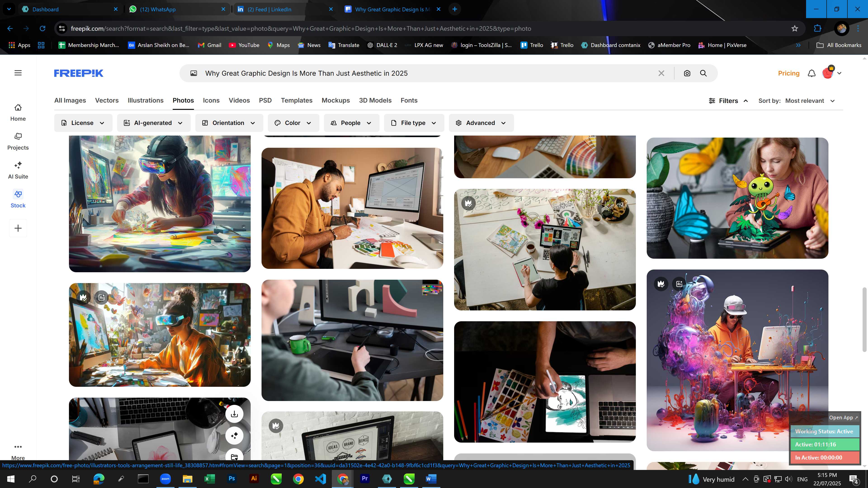Viewport: 868px width, 488px height.
Task: View site information icon in address bar
Action: [62, 29]
